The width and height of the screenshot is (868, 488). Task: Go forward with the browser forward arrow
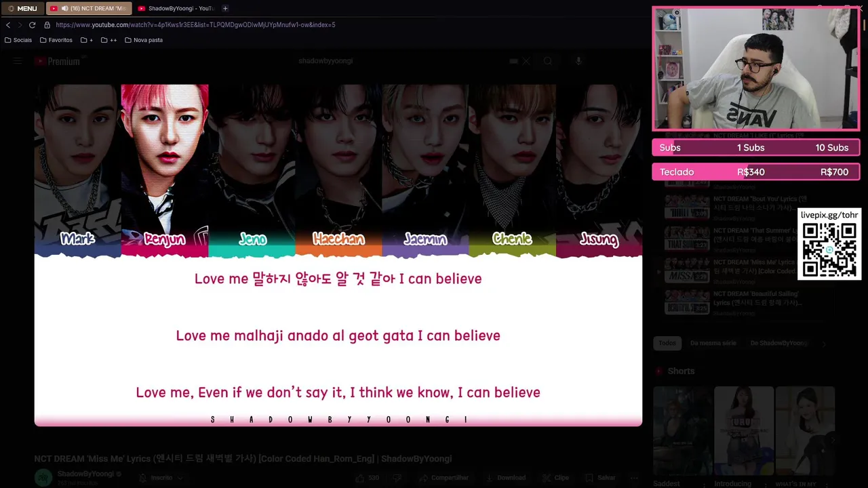click(x=20, y=25)
